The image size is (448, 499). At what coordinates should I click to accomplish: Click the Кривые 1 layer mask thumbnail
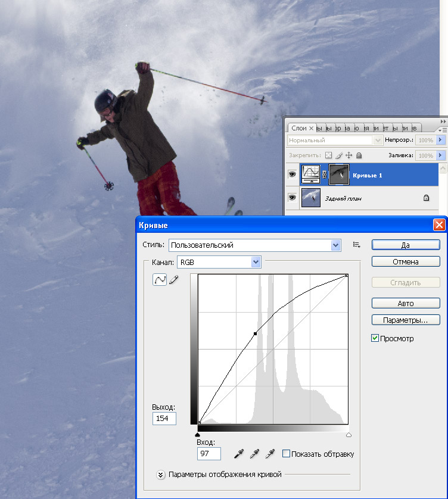coord(339,174)
